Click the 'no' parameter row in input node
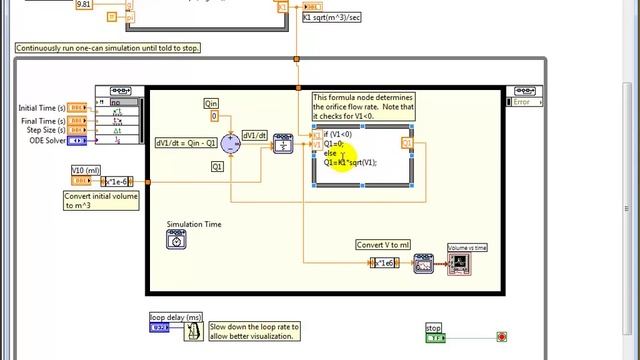The width and height of the screenshot is (640, 360). [x=119, y=102]
